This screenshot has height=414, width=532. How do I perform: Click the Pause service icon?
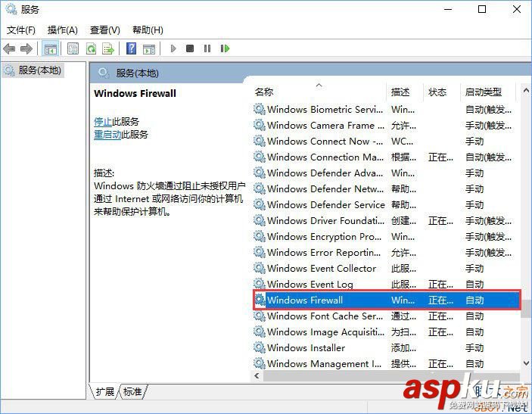207,48
